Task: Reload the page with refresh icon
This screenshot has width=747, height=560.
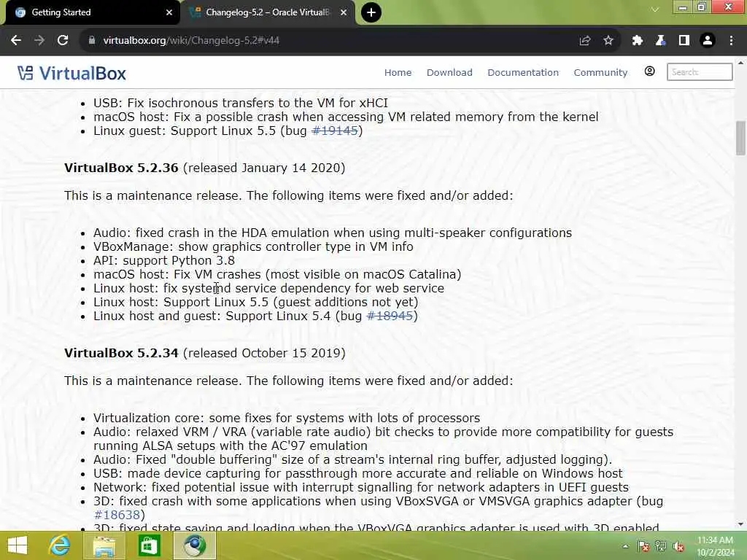Action: pyautogui.click(x=63, y=41)
